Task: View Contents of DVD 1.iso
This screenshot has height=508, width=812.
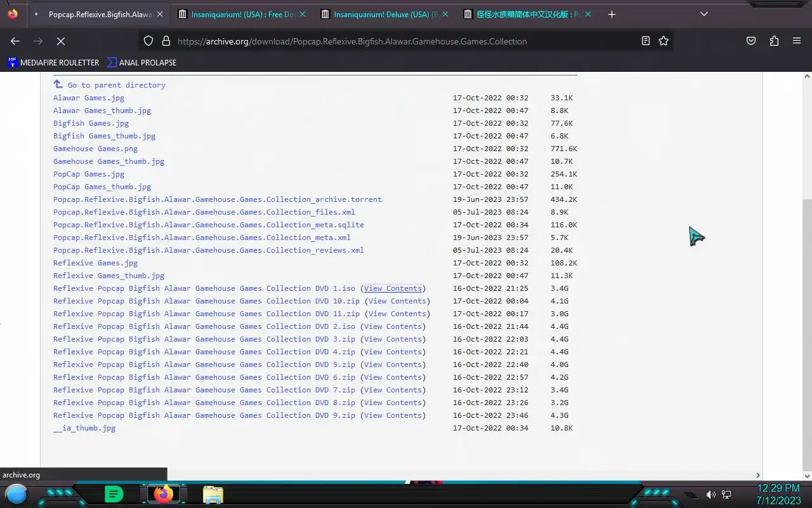Action: point(393,288)
